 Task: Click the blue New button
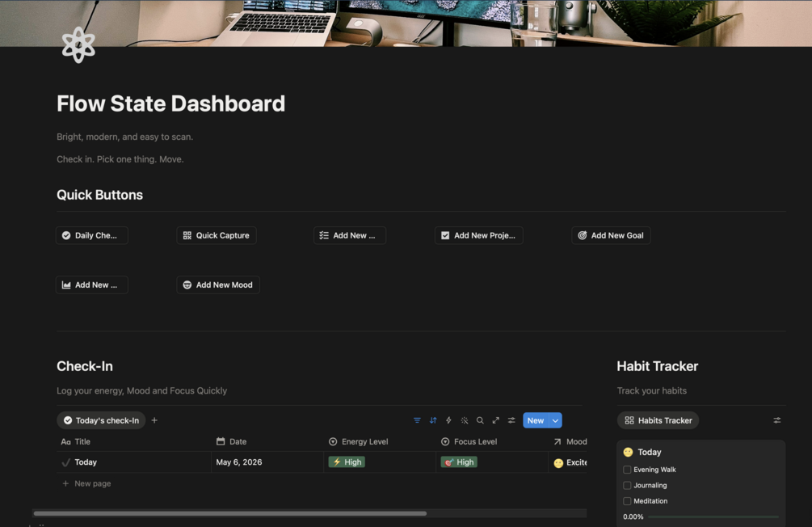pos(536,420)
